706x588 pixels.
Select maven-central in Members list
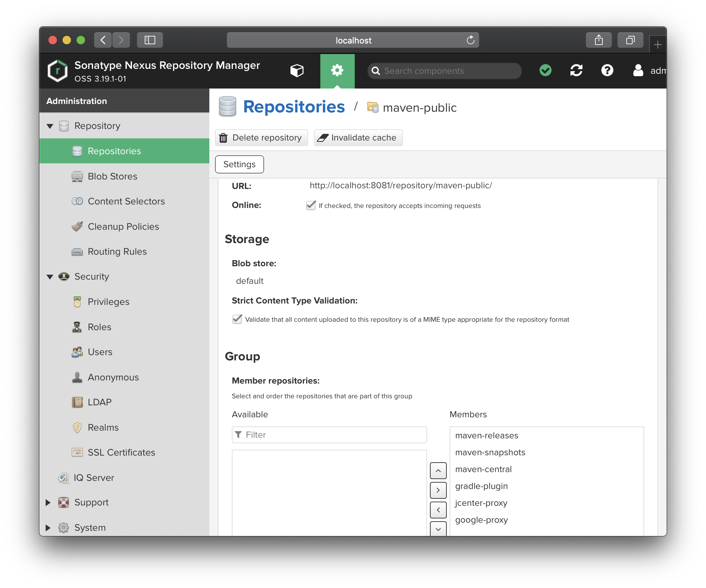[x=547, y=469]
